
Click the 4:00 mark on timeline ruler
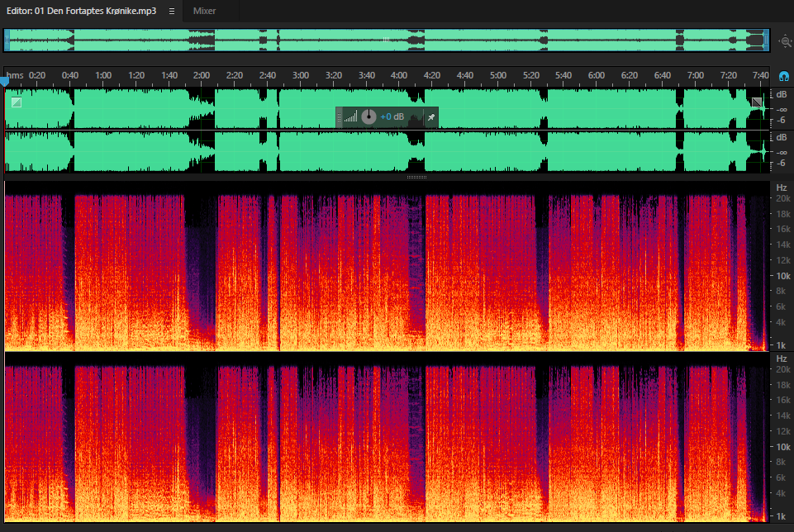click(399, 75)
